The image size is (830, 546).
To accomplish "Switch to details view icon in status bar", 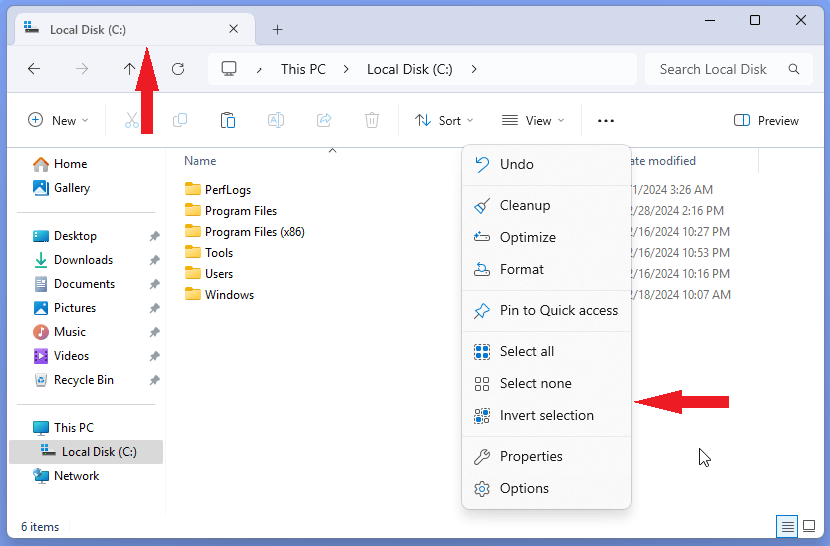I will [x=787, y=526].
